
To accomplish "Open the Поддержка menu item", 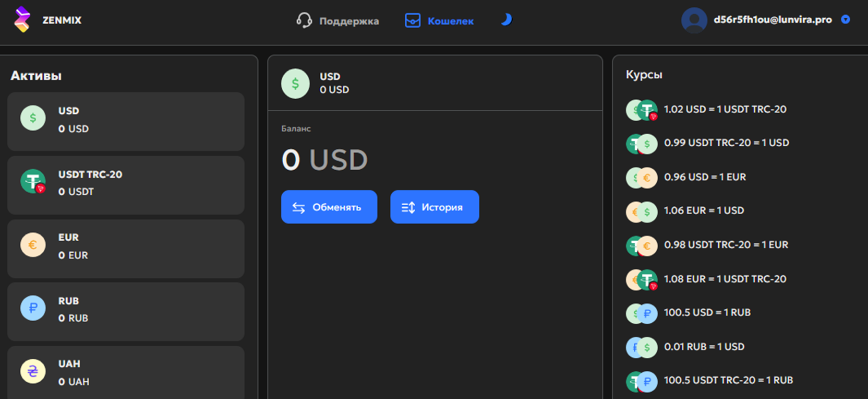I will 349,21.
